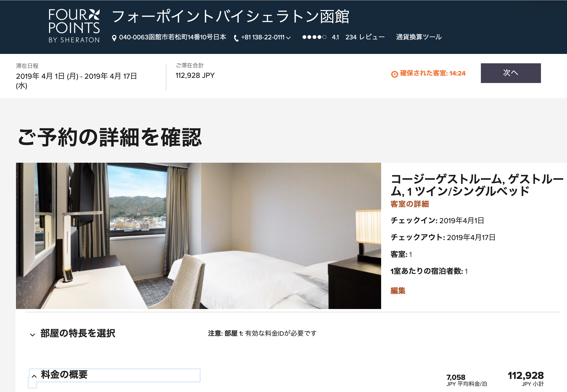Screen dimensions: 567x392
Task: Click the 編集 link
Action: 398,290
